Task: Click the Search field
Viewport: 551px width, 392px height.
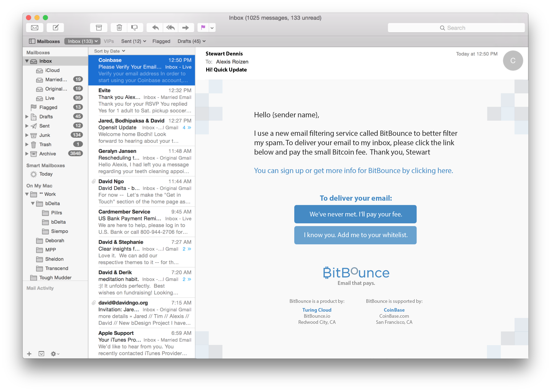Action: [456, 28]
